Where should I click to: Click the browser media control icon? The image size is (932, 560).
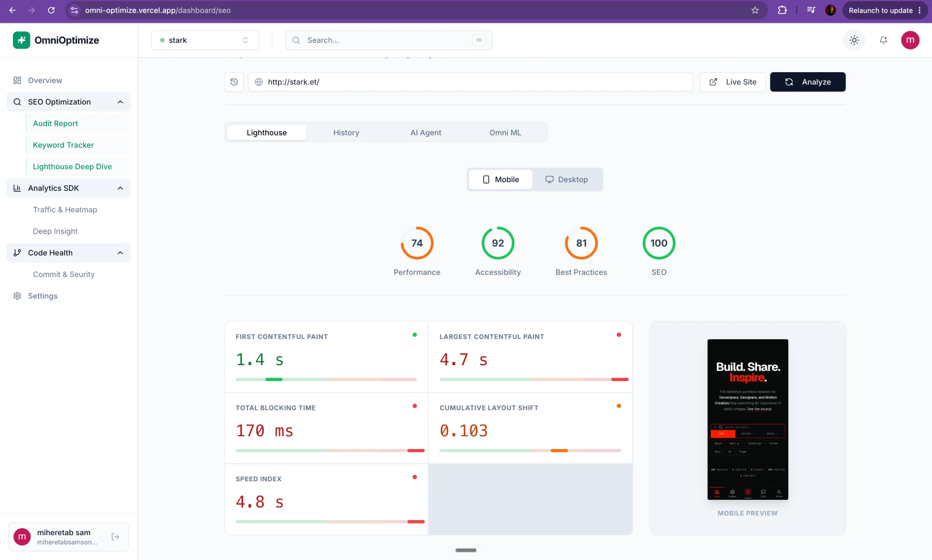click(811, 10)
